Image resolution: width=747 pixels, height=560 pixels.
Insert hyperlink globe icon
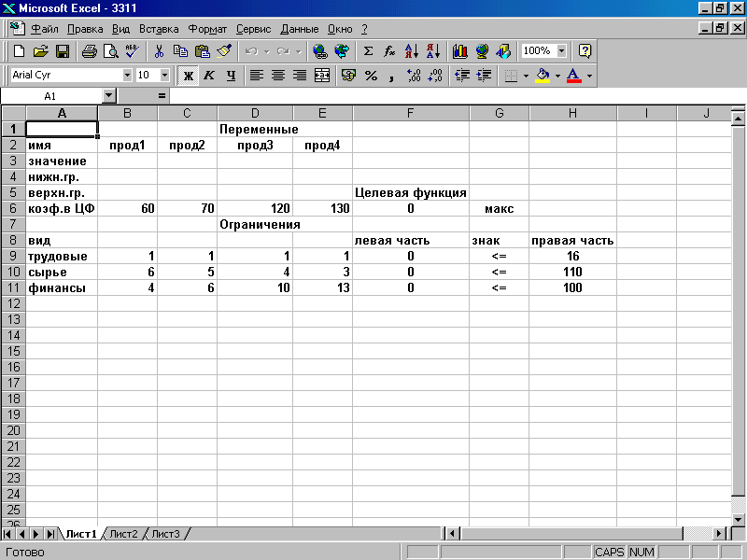[x=320, y=51]
